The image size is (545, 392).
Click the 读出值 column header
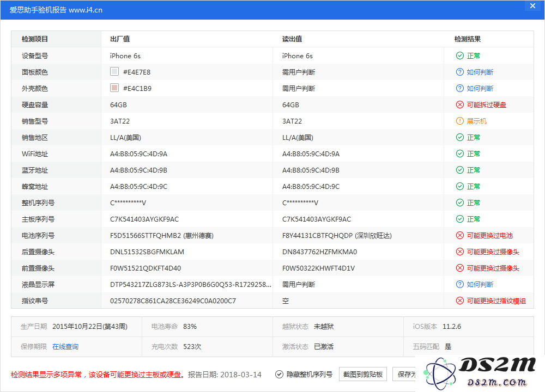[x=292, y=39]
